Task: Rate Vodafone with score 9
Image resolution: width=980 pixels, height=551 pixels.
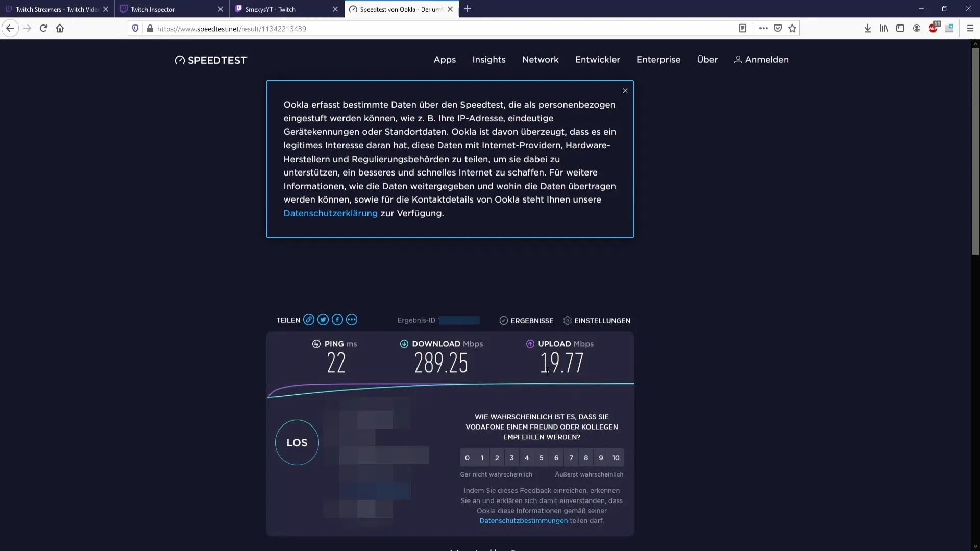Action: (x=601, y=458)
